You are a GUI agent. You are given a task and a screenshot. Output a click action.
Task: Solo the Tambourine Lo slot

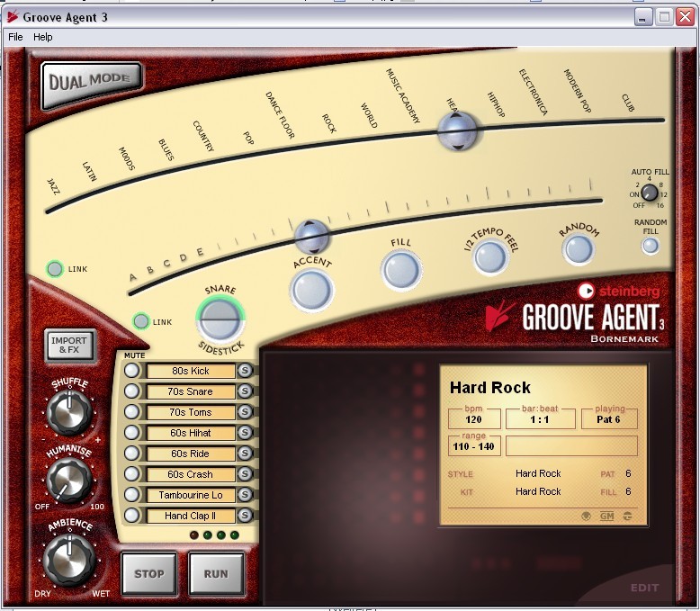[245, 494]
